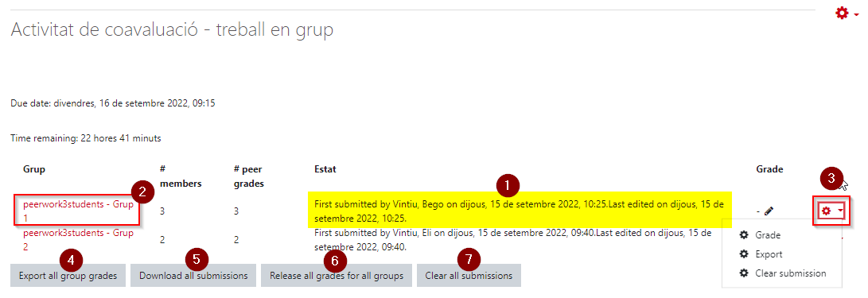Open the page settings gear at top right
This screenshot has width=868, height=298.
[842, 13]
